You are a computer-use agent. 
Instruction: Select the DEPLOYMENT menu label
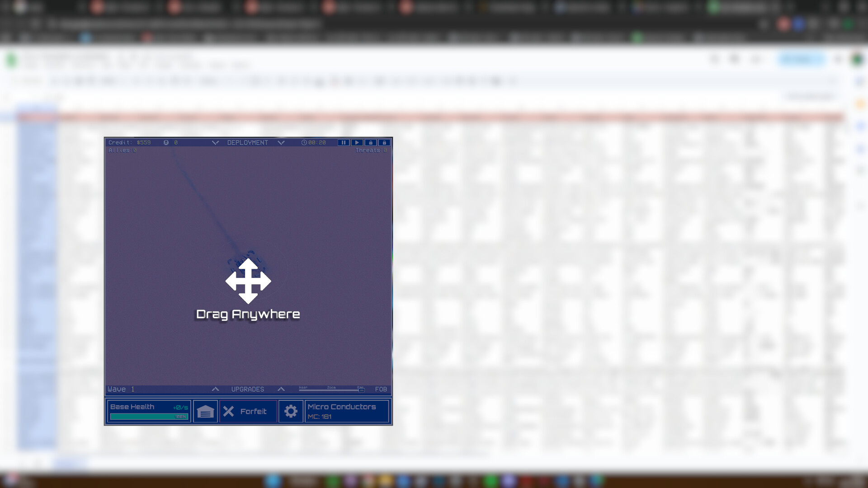(248, 142)
